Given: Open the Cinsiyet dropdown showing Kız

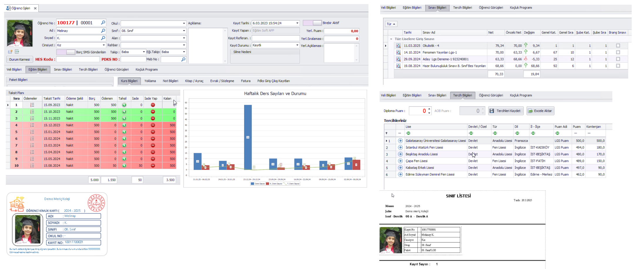Looking at the screenshot, I should tap(104, 45).
